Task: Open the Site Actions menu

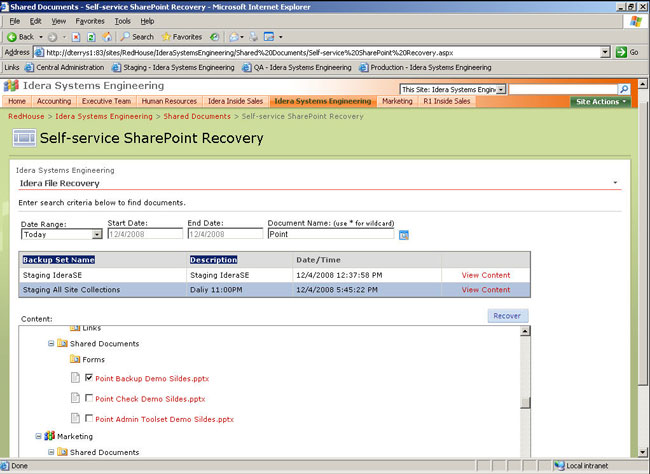Action: (x=601, y=102)
